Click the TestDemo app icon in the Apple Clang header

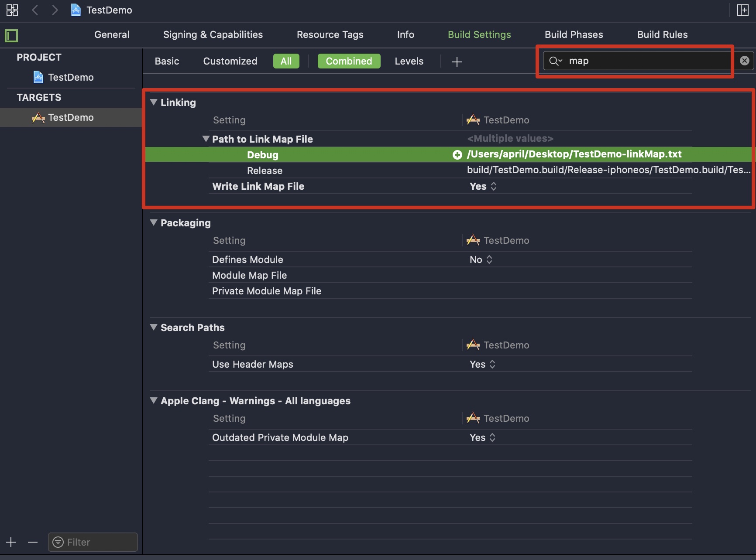click(473, 418)
